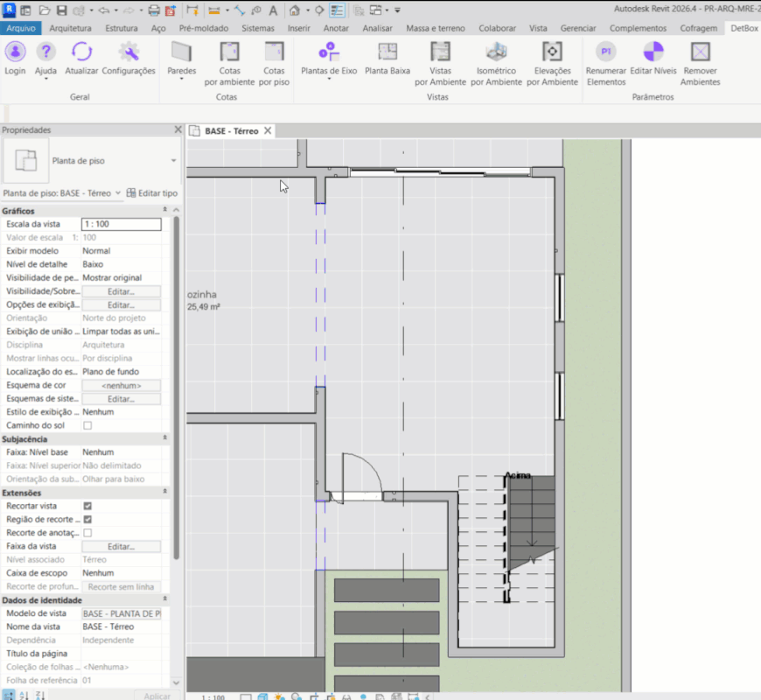
Task: Run Cotas por ambiente tool
Action: [x=229, y=64]
